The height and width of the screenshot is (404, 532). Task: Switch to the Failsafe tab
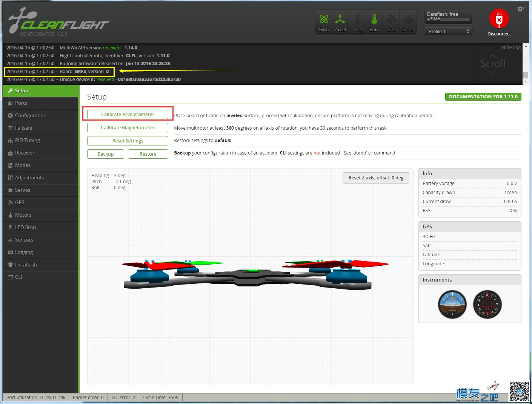pos(40,128)
